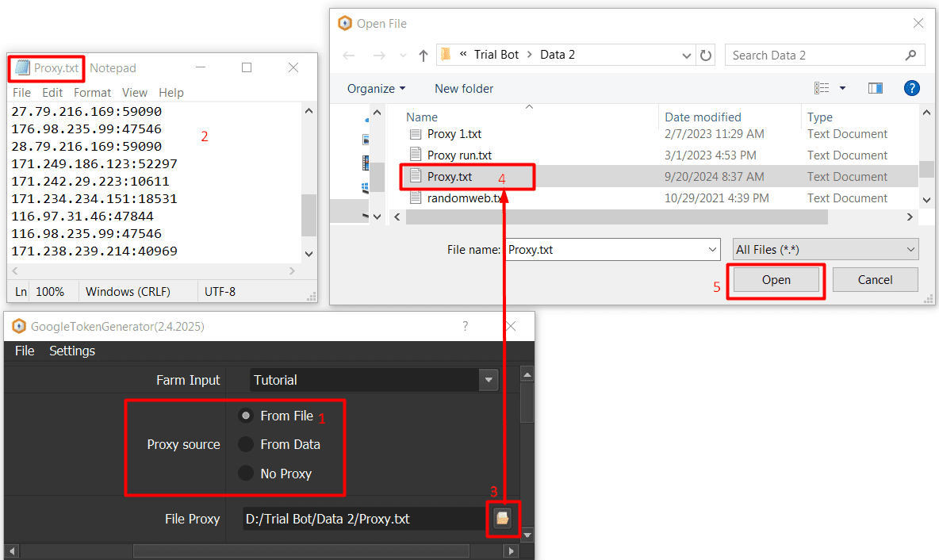Click Windows (CRLF) in Notepad status bar
The height and width of the screenshot is (560, 939).
128,292
